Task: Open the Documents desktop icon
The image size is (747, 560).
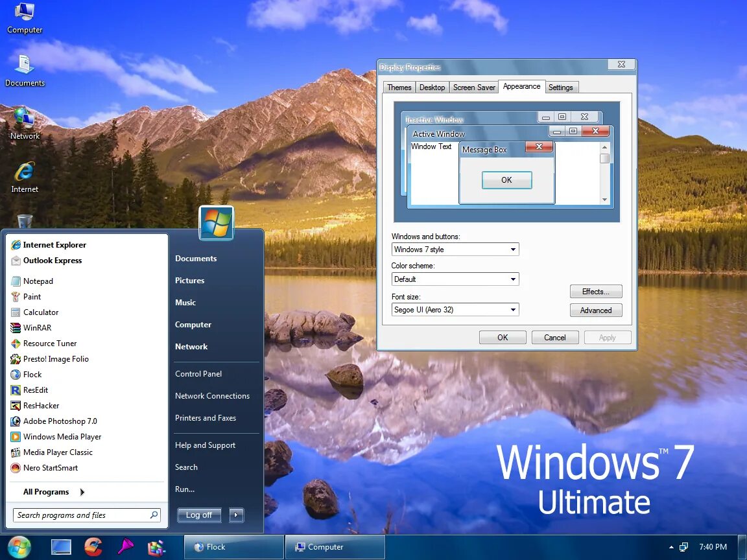Action: point(24,71)
